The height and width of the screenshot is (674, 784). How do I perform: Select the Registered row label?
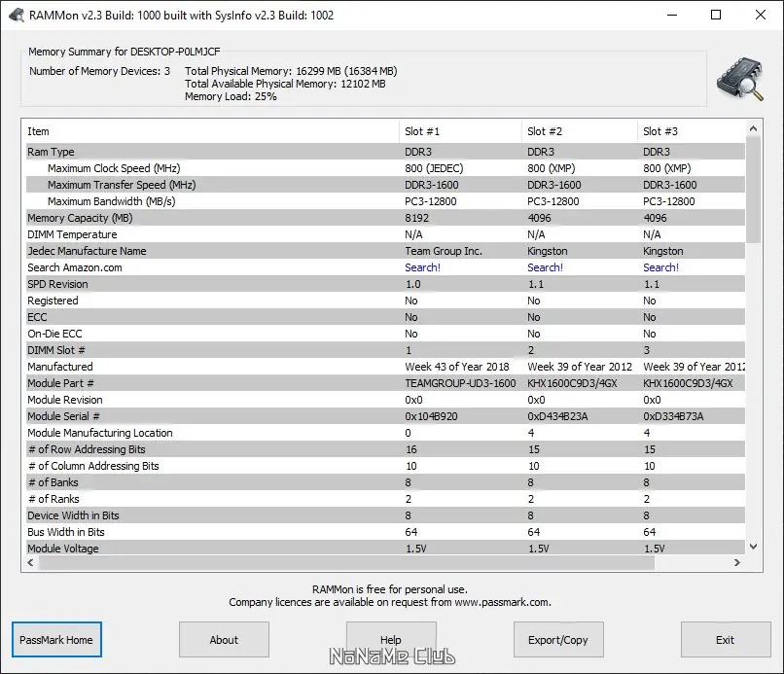pos(53,301)
